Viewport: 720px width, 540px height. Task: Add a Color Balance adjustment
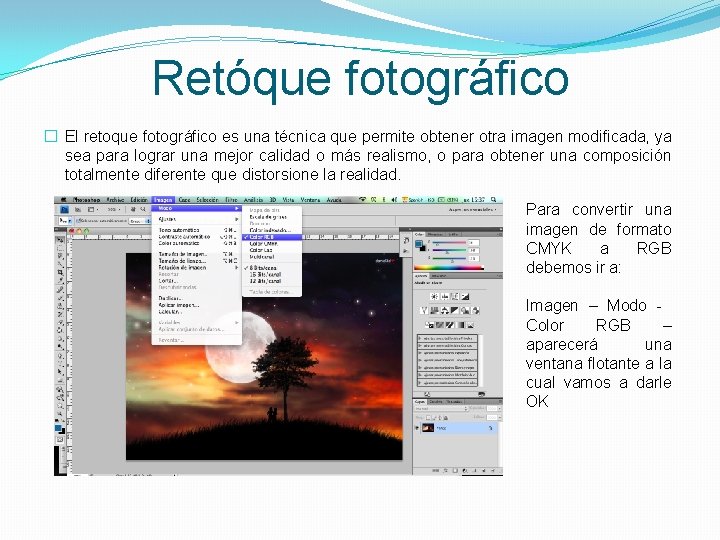click(x=445, y=310)
